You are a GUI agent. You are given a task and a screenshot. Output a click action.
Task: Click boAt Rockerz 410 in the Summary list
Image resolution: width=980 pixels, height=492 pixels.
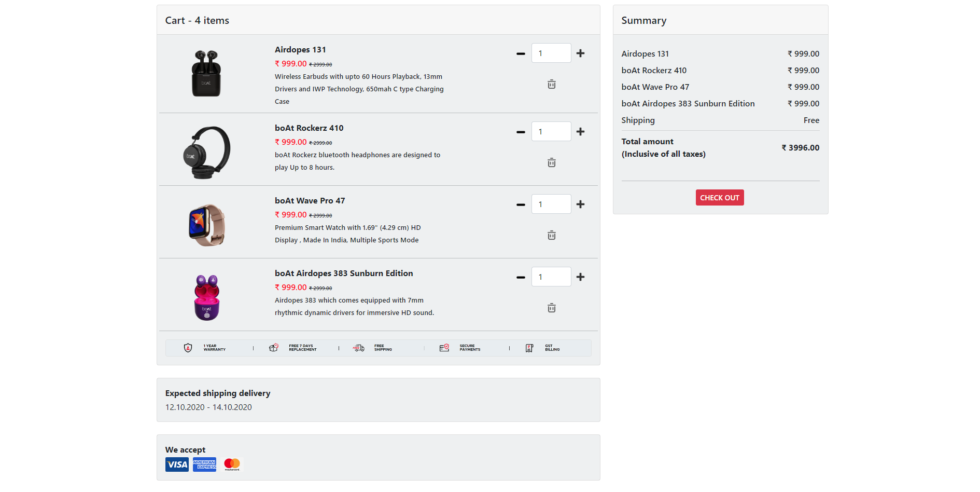[654, 71]
